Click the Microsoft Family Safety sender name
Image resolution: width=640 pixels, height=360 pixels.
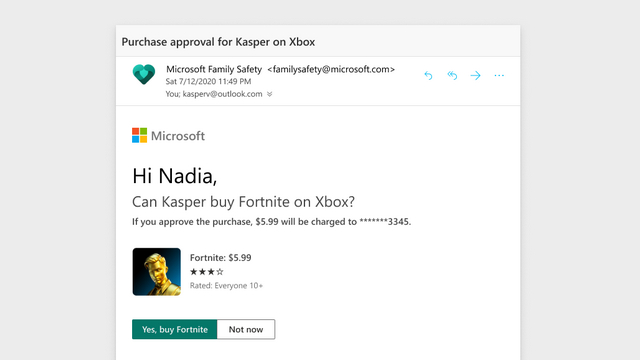click(214, 69)
